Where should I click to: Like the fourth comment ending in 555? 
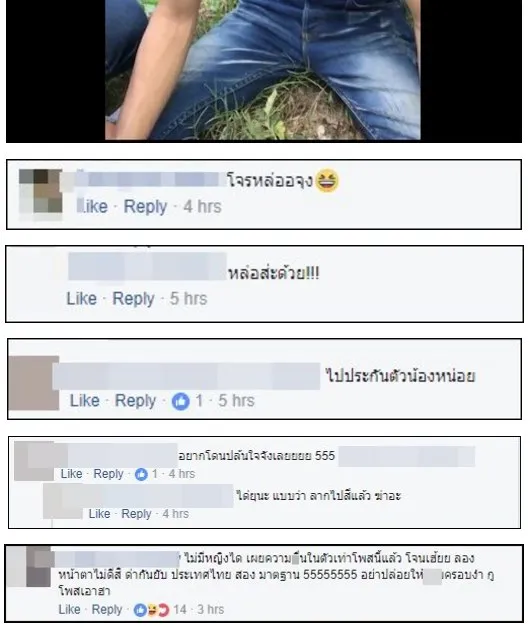click(71, 474)
